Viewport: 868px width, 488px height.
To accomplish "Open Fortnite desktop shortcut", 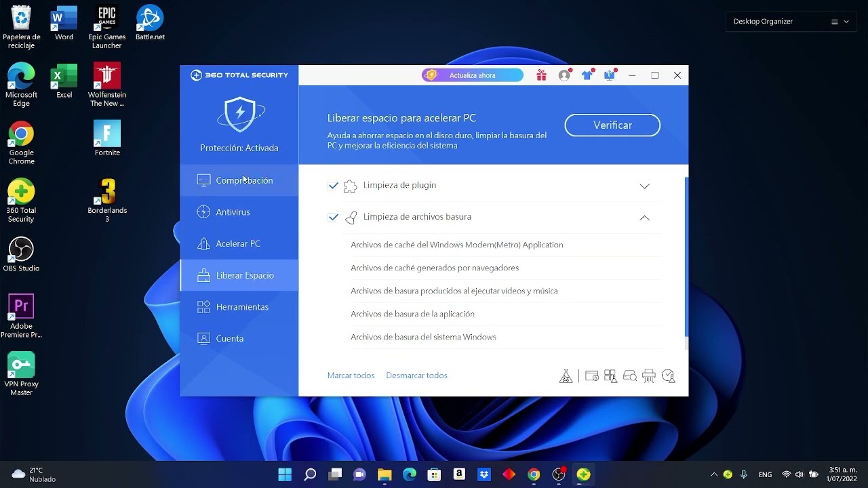I will click(107, 138).
